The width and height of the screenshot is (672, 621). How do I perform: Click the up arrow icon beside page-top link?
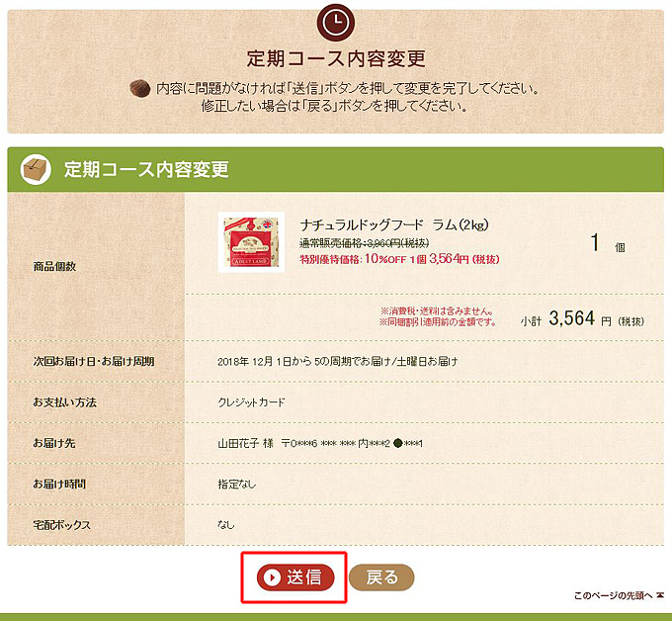660,595
